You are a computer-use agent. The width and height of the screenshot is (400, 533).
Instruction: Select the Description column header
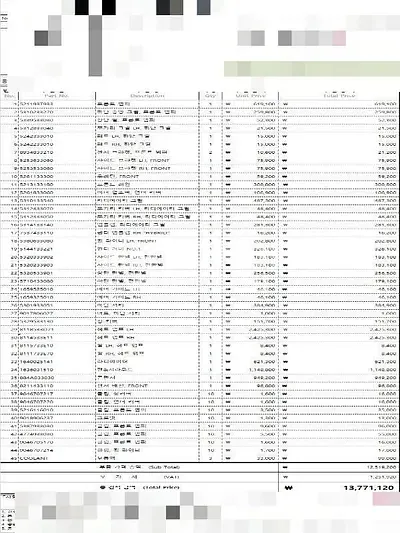[147, 96]
